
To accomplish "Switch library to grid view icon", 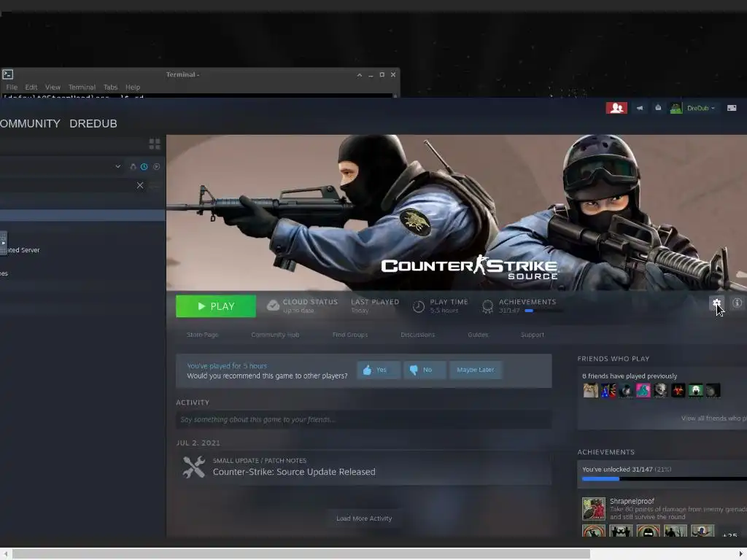I will click(x=155, y=144).
